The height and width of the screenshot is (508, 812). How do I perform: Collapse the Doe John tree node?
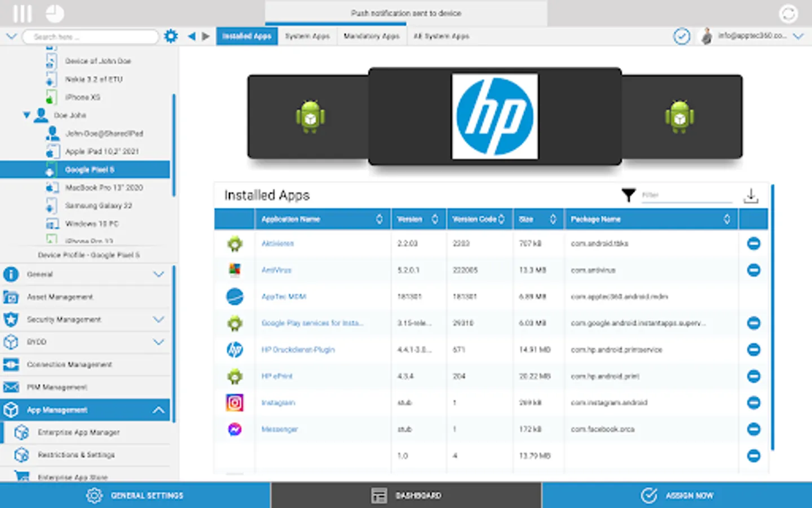27,115
